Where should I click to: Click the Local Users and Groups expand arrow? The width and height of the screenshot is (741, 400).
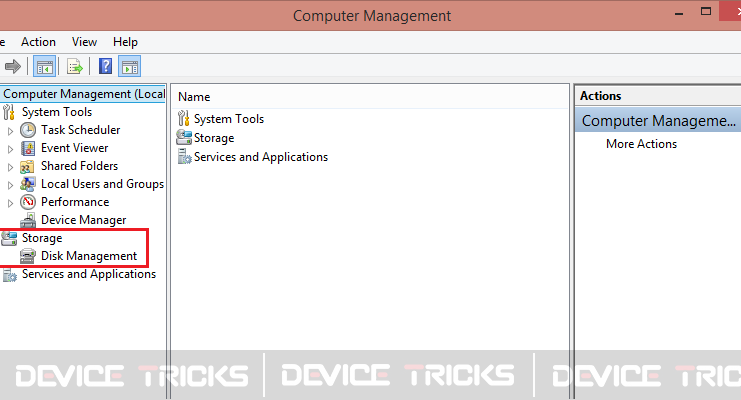pos(10,185)
